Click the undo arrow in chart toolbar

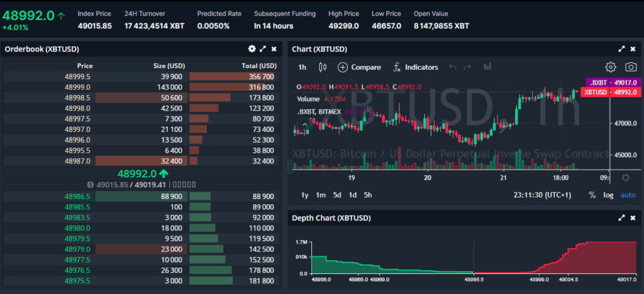(453, 67)
